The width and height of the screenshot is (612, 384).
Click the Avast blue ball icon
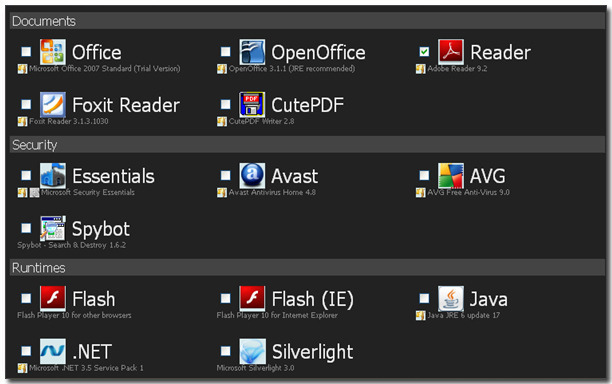(252, 176)
